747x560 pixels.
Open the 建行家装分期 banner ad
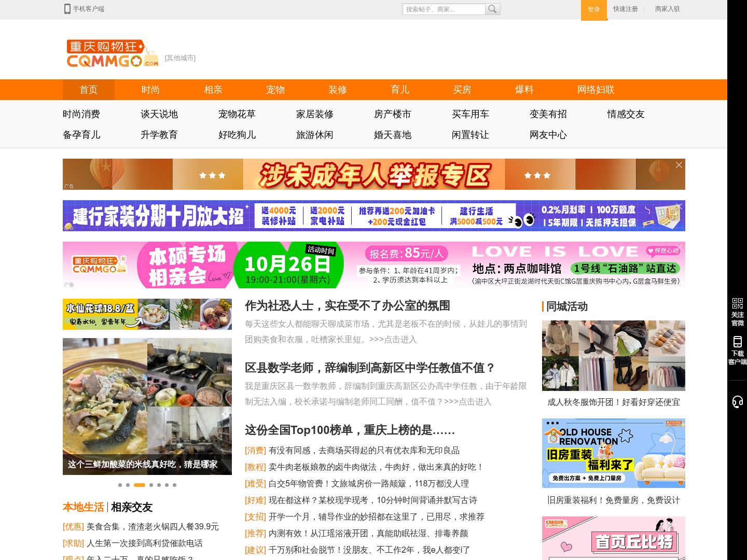tap(374, 216)
